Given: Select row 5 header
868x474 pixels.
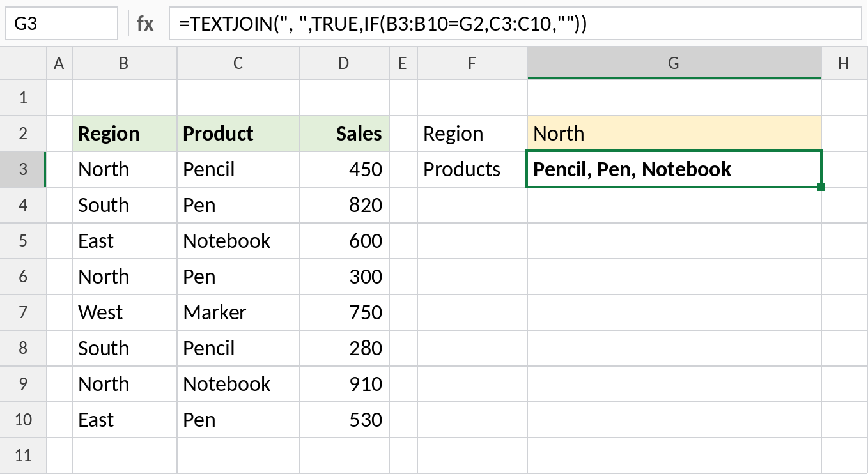Looking at the screenshot, I should pyautogui.click(x=24, y=241).
